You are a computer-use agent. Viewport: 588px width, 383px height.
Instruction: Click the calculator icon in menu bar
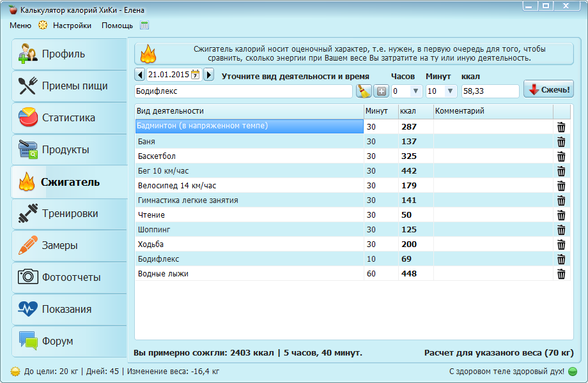[x=144, y=26]
